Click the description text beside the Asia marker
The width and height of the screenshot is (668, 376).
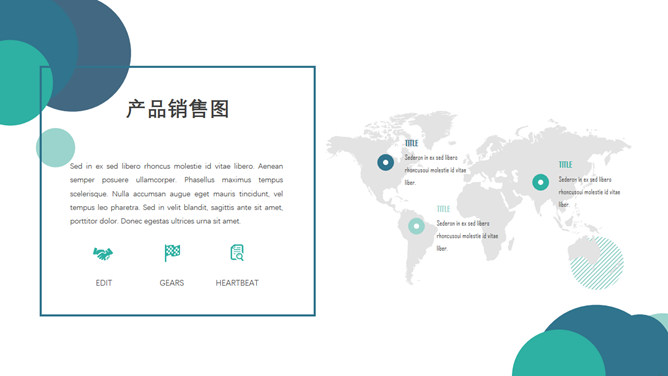tap(589, 192)
